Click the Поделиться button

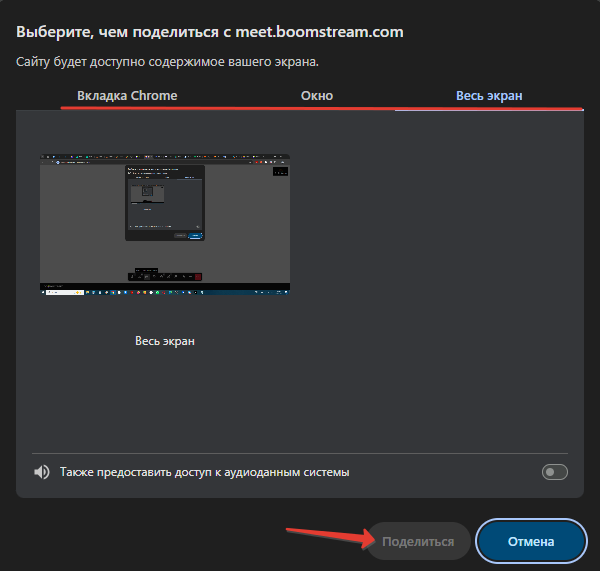point(418,542)
